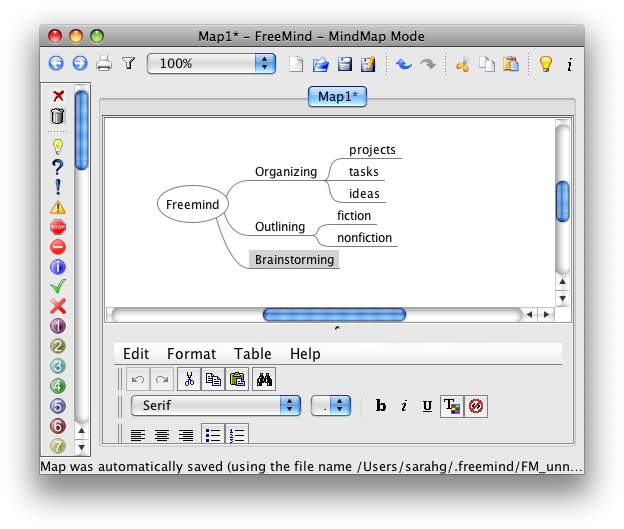The width and height of the screenshot is (624, 529).
Task: Add the priority 5 number icon
Action: coord(58,406)
